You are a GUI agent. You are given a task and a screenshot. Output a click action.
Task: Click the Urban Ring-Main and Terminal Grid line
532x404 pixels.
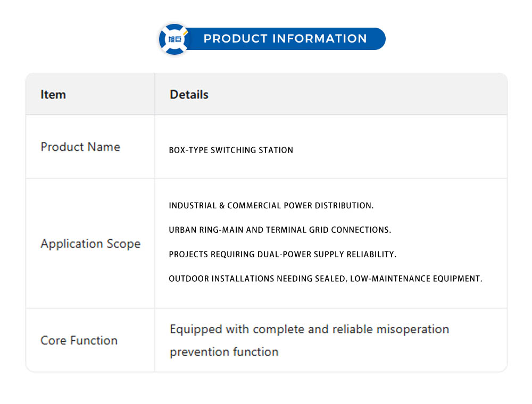(280, 230)
